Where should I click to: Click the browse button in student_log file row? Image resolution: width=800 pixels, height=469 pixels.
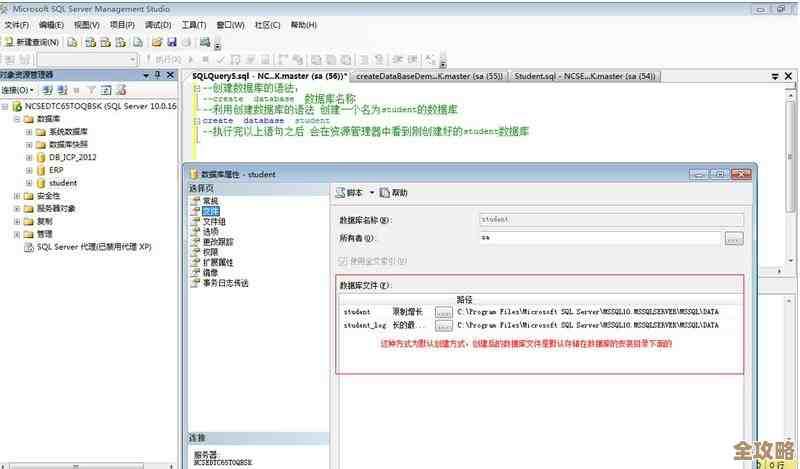443,326
